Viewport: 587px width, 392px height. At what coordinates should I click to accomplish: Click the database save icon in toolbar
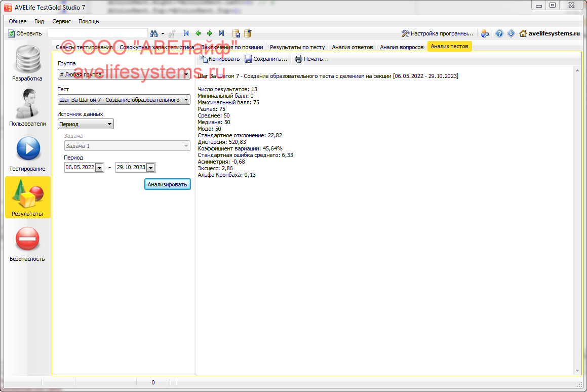pyautogui.click(x=236, y=33)
